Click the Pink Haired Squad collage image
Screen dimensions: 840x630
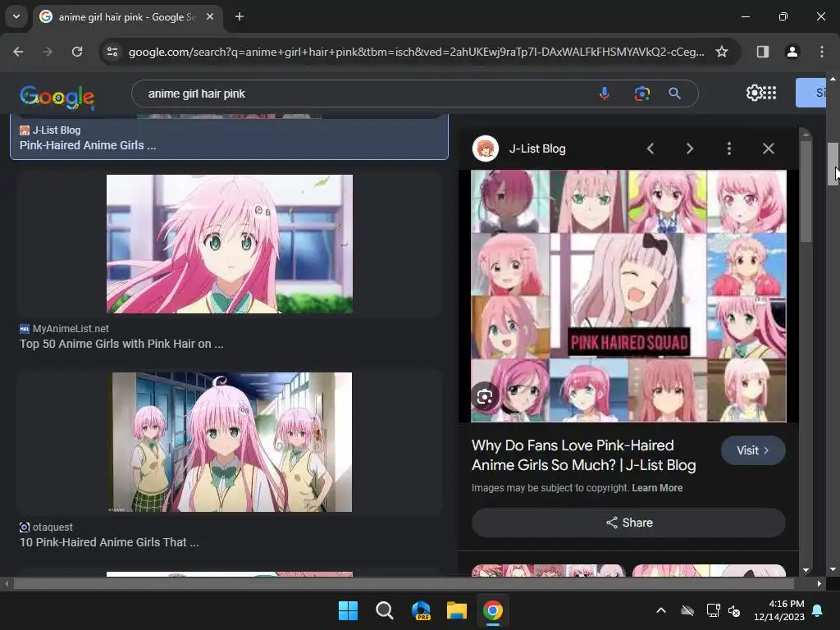pos(628,296)
